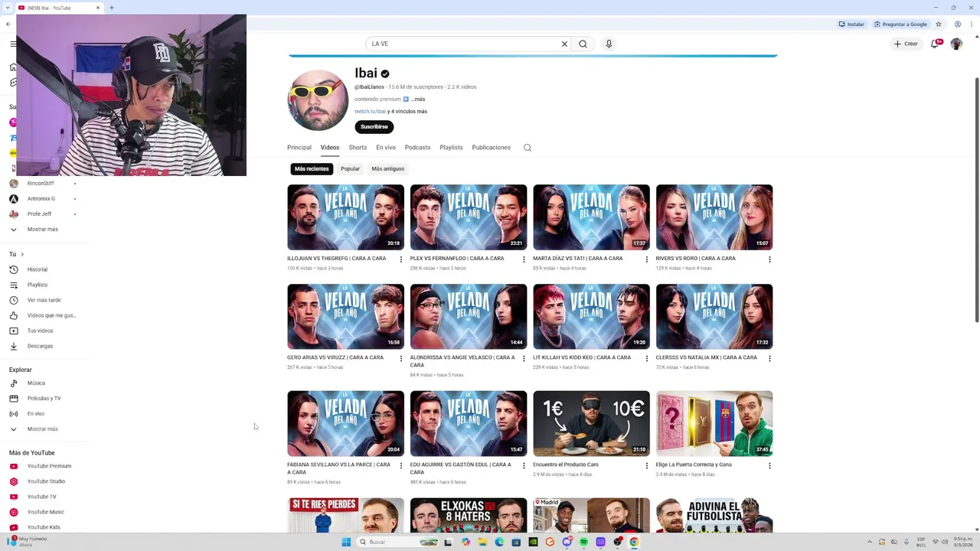Switch to the Podcasts tab
The image size is (980, 551).
[417, 148]
